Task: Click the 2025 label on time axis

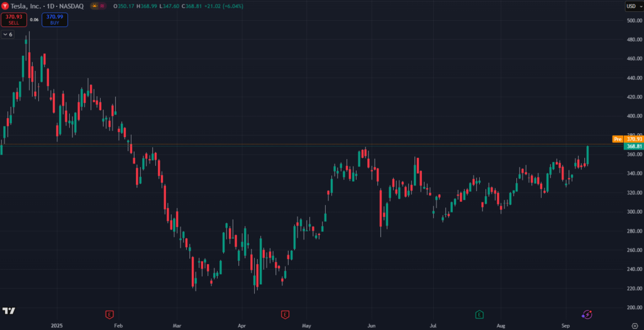Action: [x=57, y=326]
